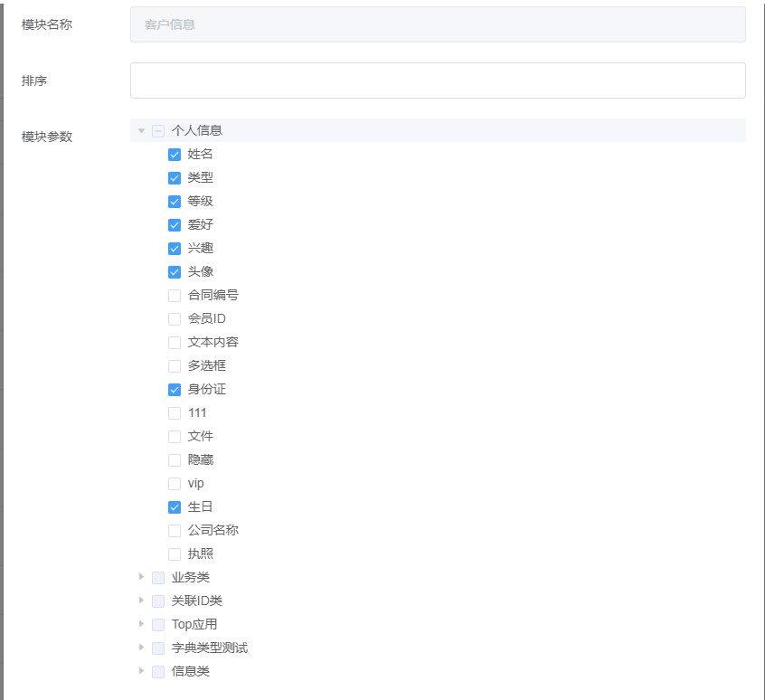
Task: Check the vip checkbox
Action: point(175,484)
